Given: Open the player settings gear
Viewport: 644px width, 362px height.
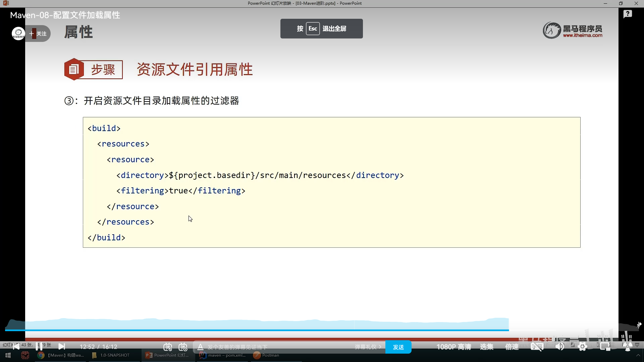Looking at the screenshot, I should [x=583, y=347].
